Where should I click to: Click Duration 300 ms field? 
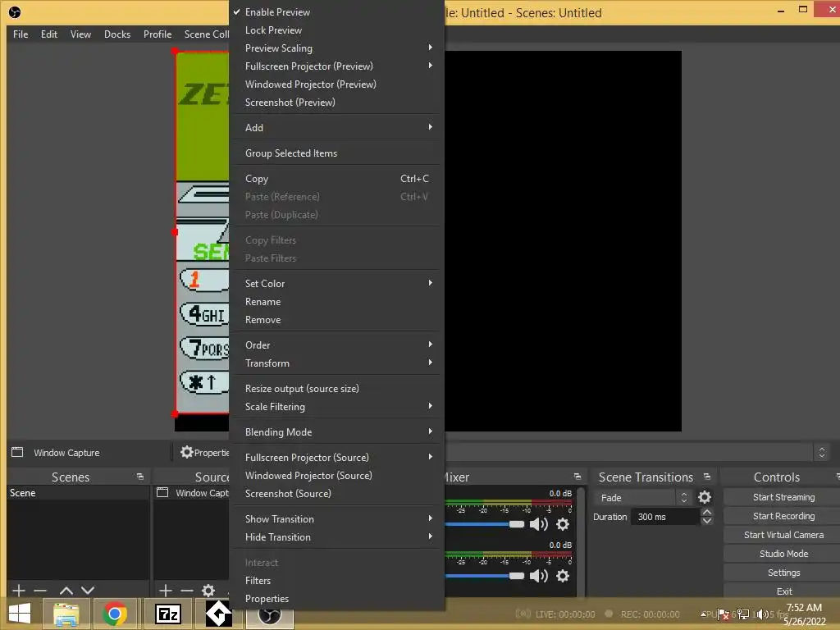coord(666,517)
